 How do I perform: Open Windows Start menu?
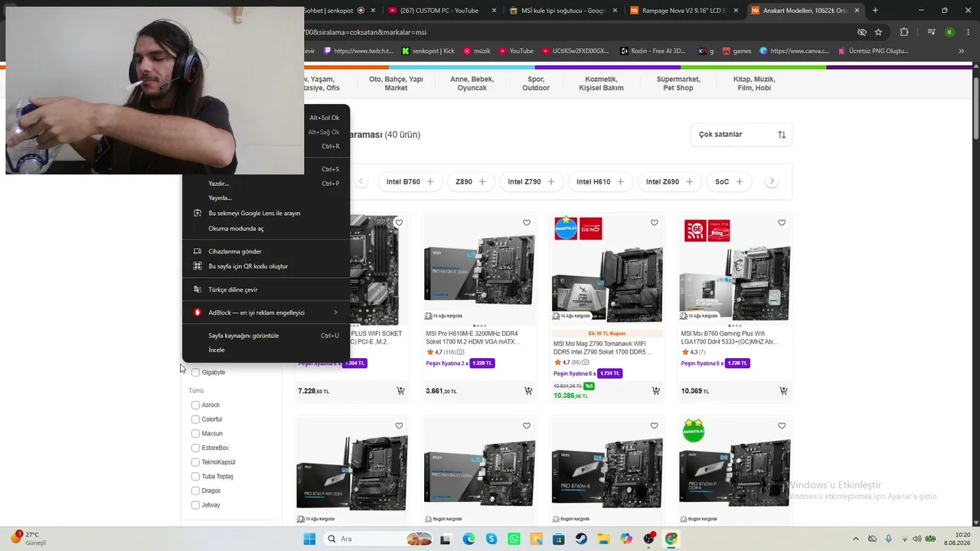(x=309, y=539)
